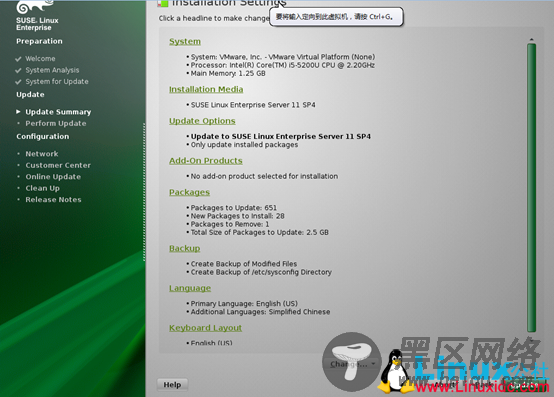Click 'Additional Languages: Simplified Chinese' text
554x397 pixels.
260,312
